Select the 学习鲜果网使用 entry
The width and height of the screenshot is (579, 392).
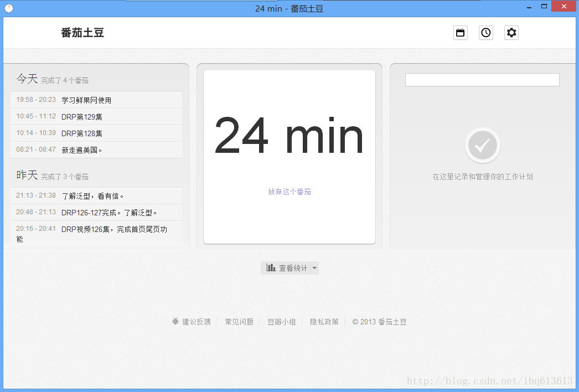[96, 100]
